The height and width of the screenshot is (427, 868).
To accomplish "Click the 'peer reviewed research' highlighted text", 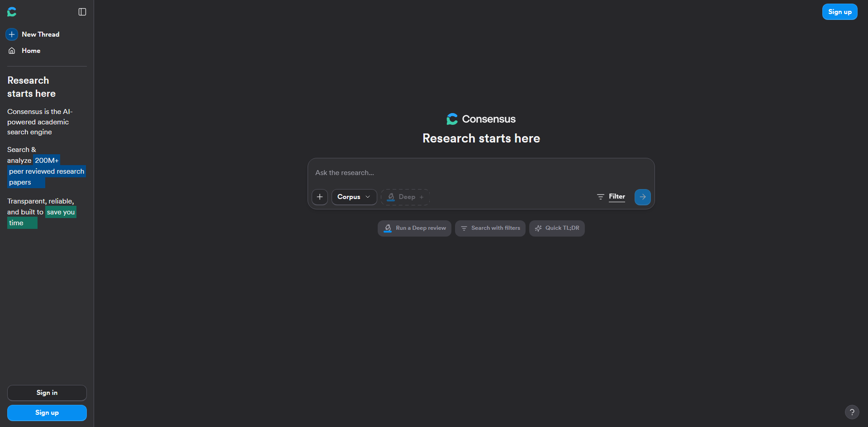I will tap(47, 171).
